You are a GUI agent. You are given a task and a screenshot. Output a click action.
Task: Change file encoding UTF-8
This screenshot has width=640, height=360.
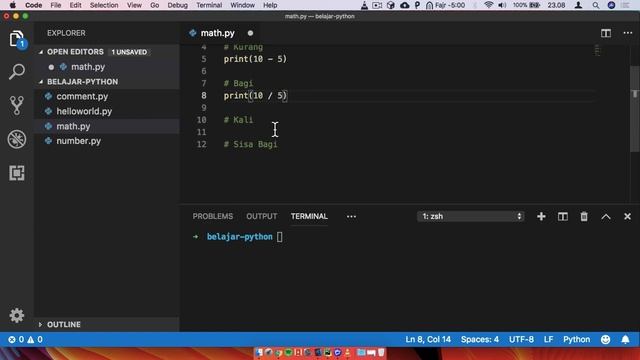coord(521,340)
